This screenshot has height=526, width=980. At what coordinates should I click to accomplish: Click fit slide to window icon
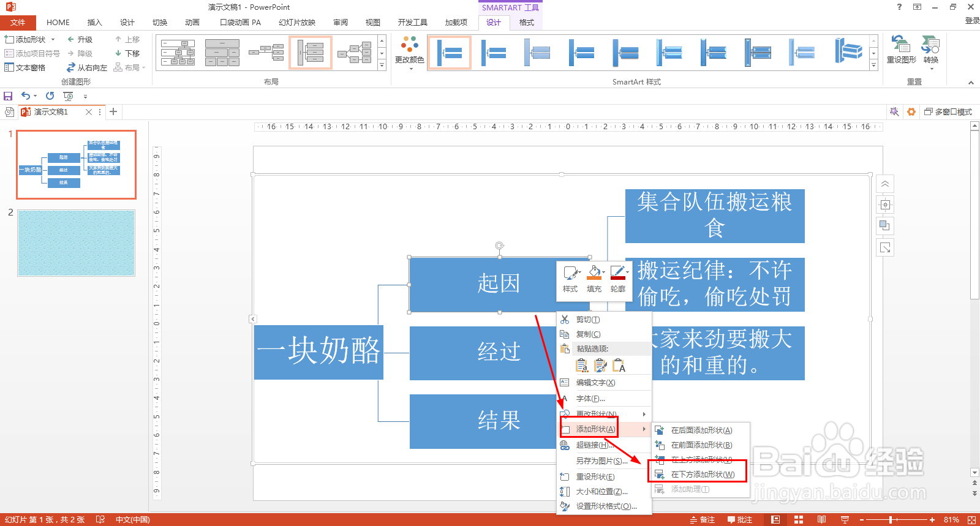[971, 520]
